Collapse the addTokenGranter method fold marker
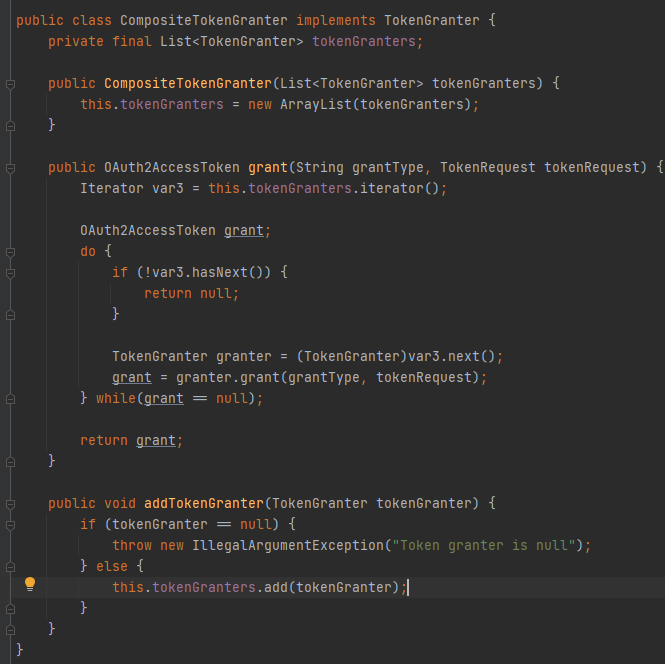This screenshot has width=665, height=664. tap(11, 504)
